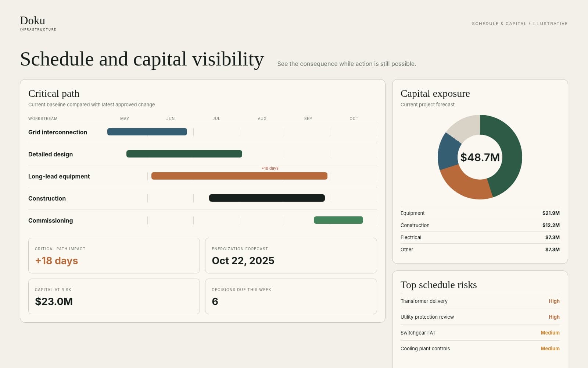Click the orange Long-lead equipment bar
The width and height of the screenshot is (588, 368).
[x=239, y=176]
